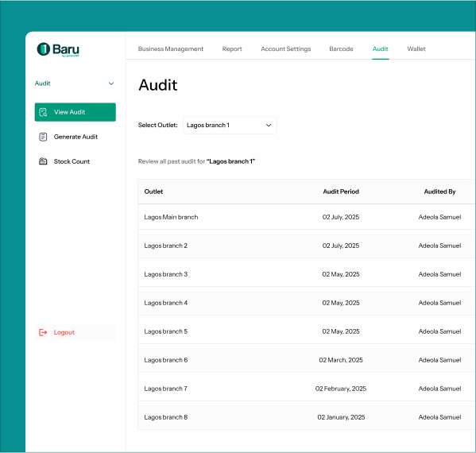Go to Account Settings tab
The height and width of the screenshot is (453, 476).
point(285,49)
